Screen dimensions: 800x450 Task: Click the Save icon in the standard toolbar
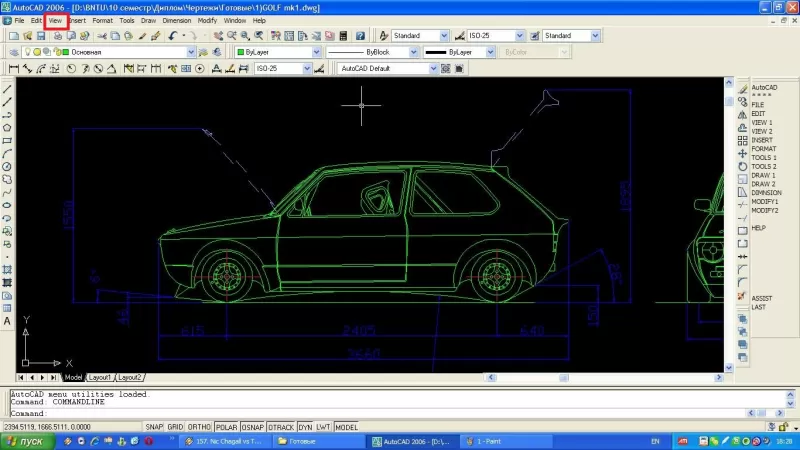click(41, 35)
